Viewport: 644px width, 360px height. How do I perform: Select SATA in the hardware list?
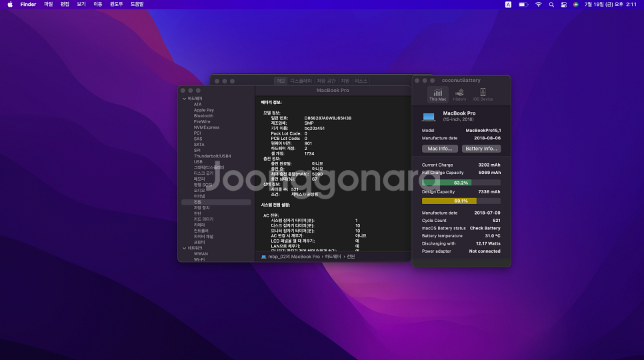tap(199, 145)
